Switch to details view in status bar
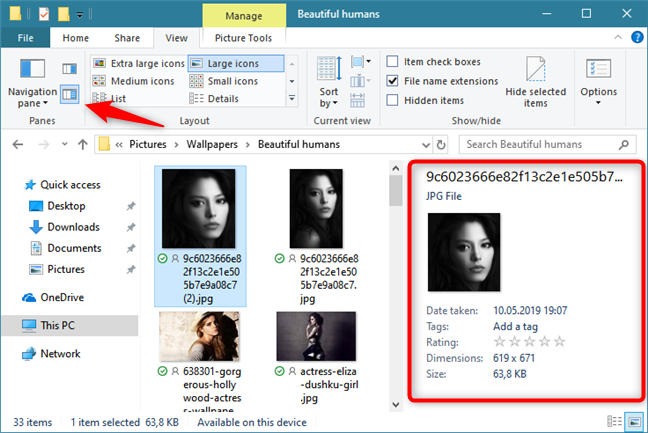 click(615, 421)
